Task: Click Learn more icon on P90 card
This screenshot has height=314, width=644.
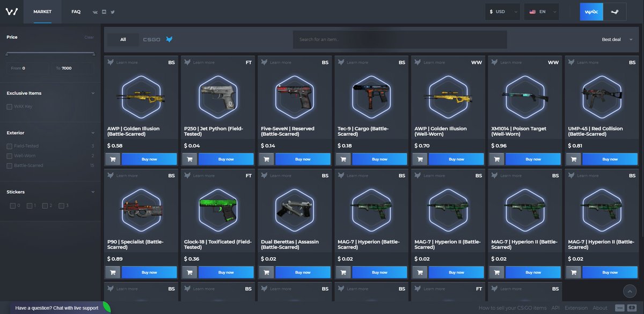Action: click(x=111, y=176)
